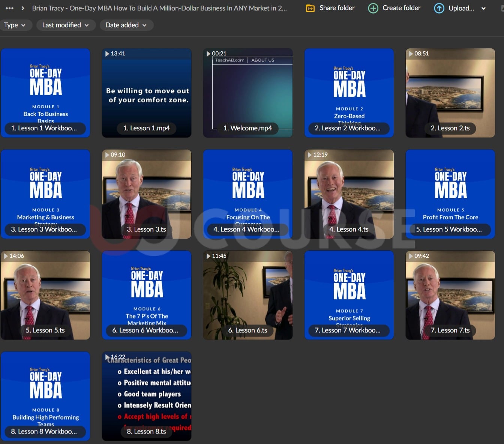
Task: Click the breadcrumb chevron arrow icon
Action: click(23, 8)
